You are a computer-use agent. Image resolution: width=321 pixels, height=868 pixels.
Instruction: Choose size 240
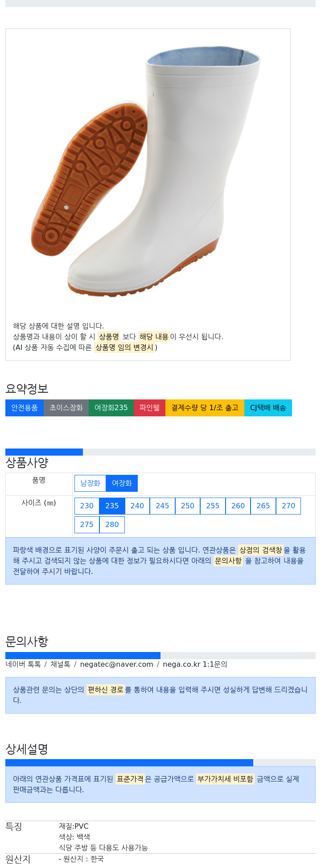coord(137,506)
